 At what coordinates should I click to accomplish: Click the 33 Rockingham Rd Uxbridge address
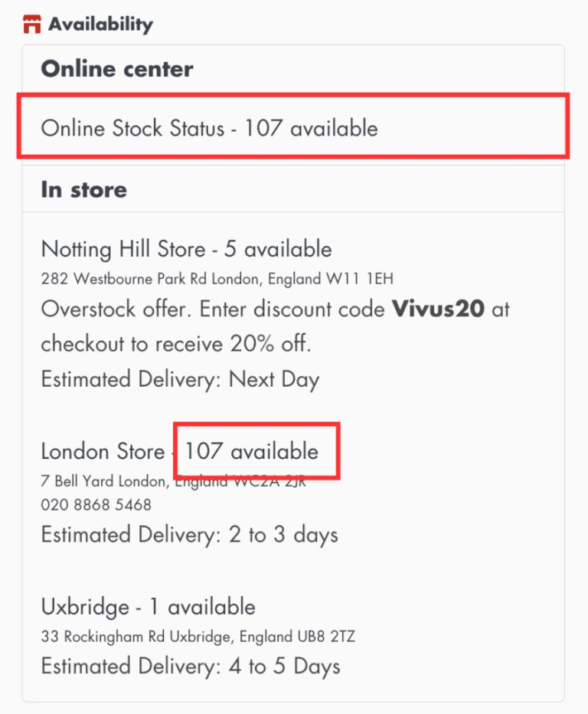[198, 637]
